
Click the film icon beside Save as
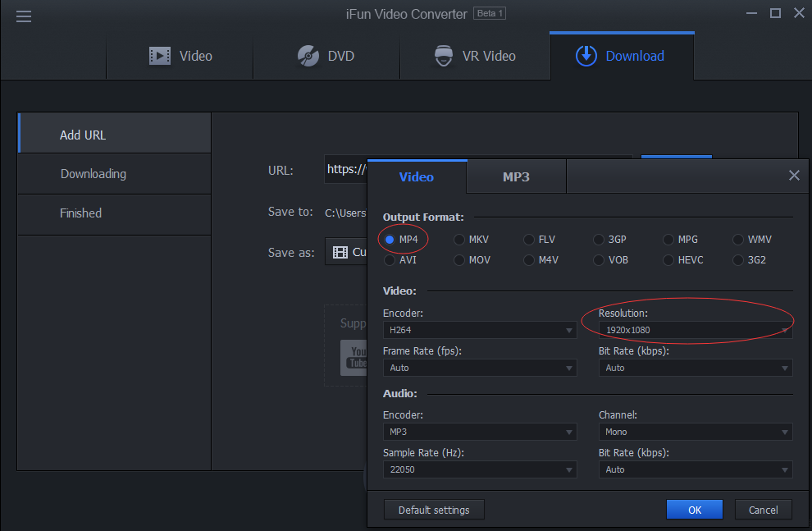(x=340, y=252)
